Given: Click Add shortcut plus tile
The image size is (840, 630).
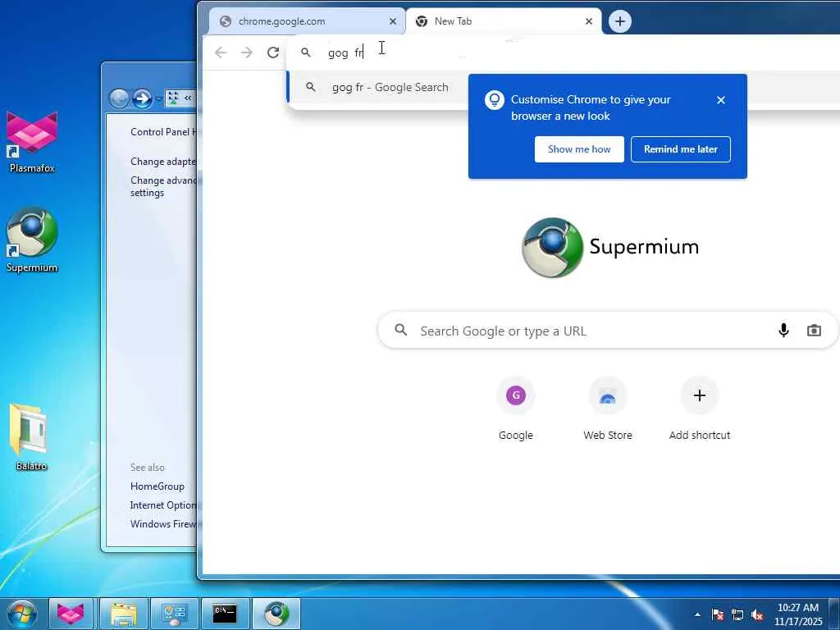Looking at the screenshot, I should 699,409.
